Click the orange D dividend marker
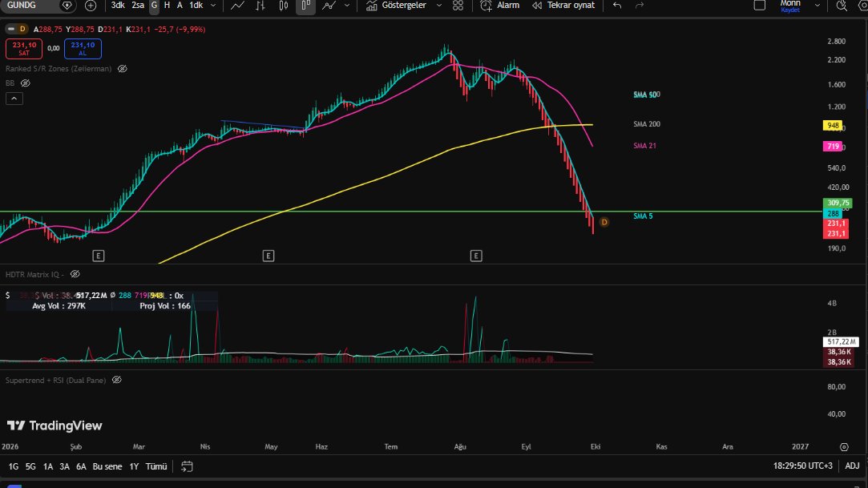Viewport: 868px width, 488px height. click(604, 222)
